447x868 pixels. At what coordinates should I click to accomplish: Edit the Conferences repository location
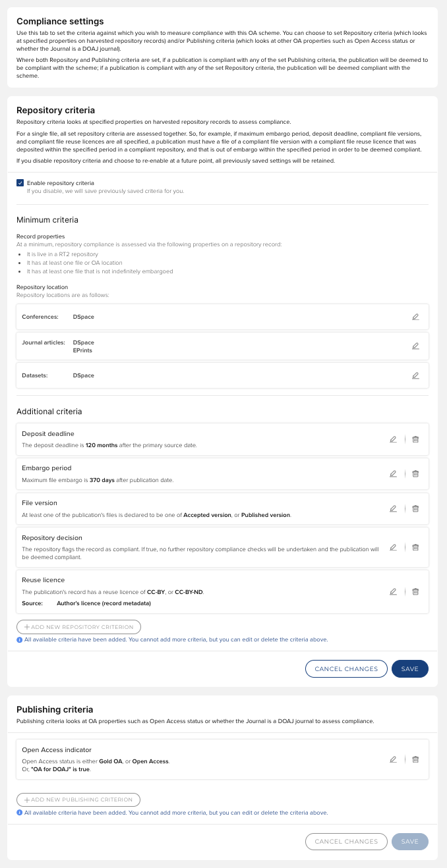pyautogui.click(x=415, y=317)
